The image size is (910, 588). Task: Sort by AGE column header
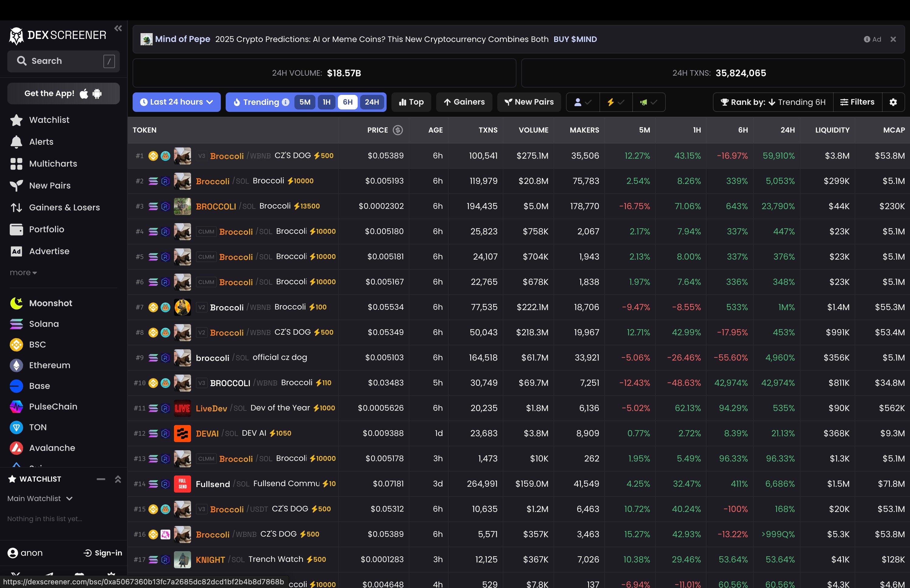click(435, 130)
